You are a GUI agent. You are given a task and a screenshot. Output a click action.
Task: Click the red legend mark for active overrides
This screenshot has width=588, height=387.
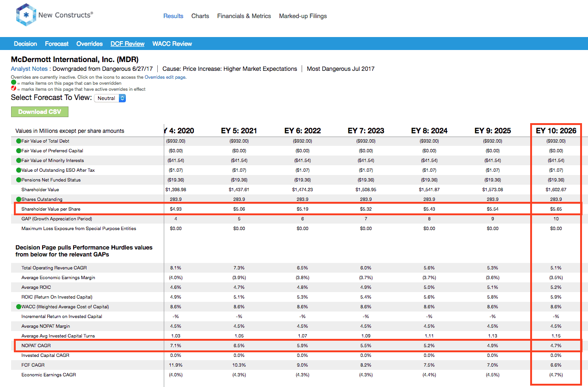[x=13, y=89]
